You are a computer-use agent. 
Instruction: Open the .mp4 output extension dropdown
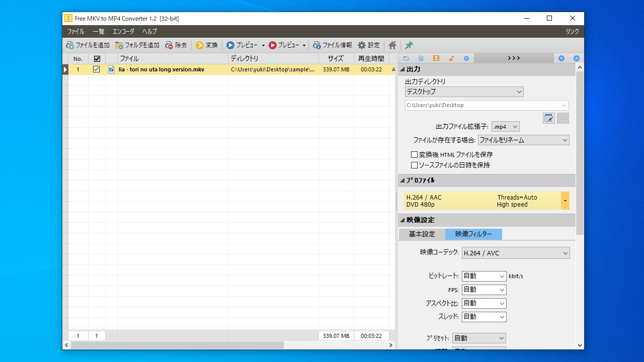click(505, 127)
